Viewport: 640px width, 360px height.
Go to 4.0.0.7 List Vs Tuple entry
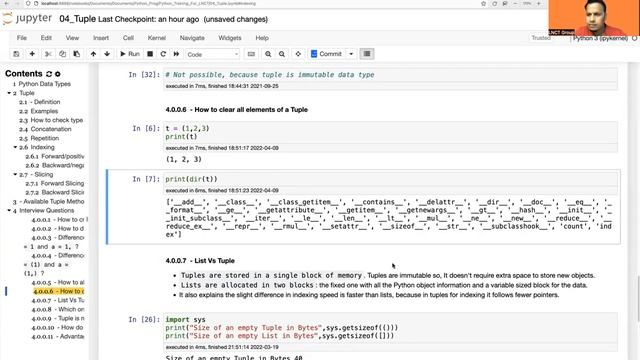[x=58, y=300]
